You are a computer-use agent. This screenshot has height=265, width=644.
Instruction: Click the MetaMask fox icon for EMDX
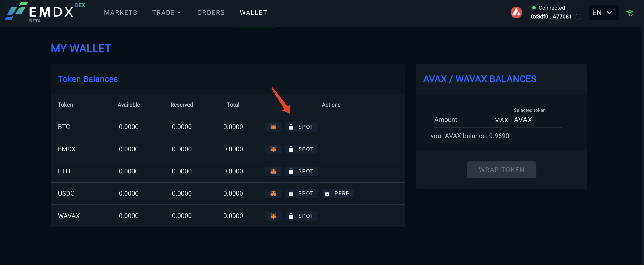[x=273, y=149]
